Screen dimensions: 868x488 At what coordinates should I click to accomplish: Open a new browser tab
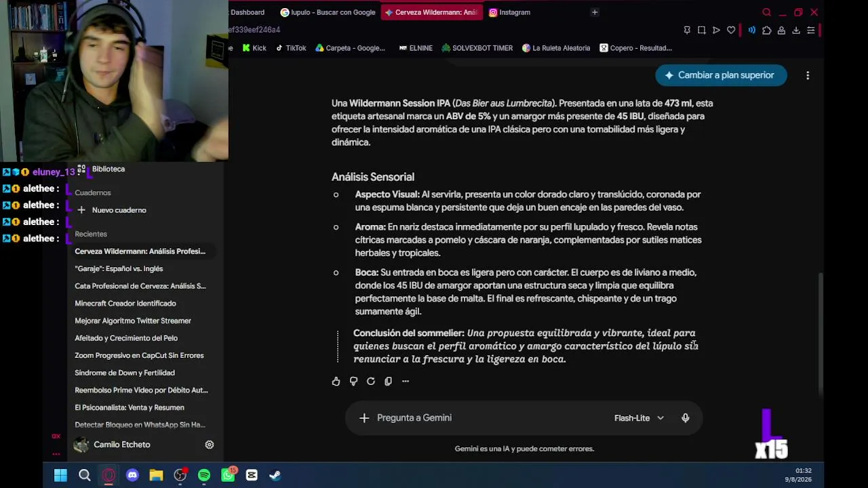point(595,12)
